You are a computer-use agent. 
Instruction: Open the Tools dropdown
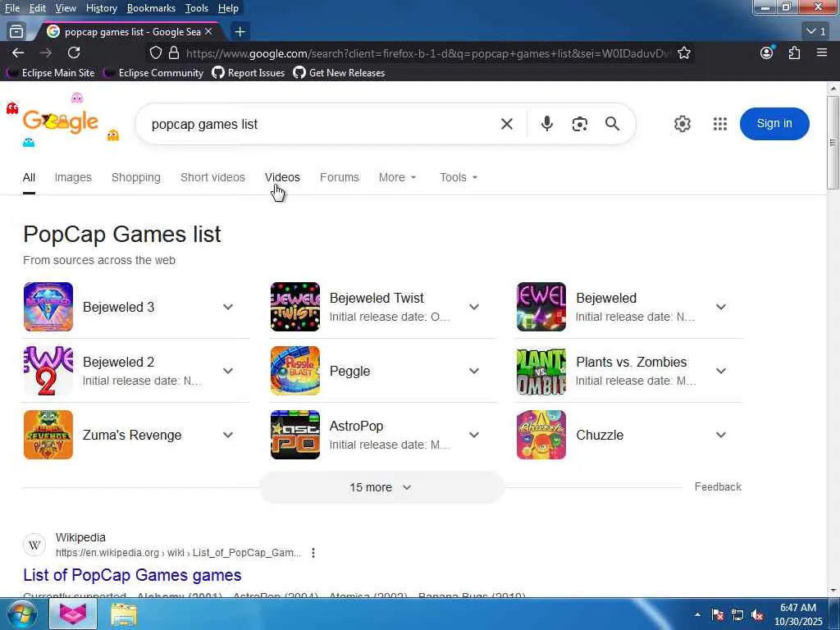458,177
